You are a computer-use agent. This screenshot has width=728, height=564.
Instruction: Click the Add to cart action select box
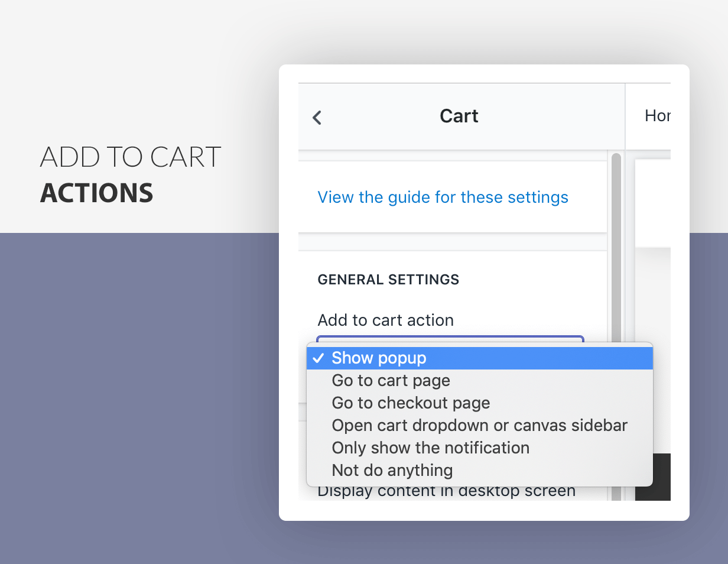[x=450, y=339]
